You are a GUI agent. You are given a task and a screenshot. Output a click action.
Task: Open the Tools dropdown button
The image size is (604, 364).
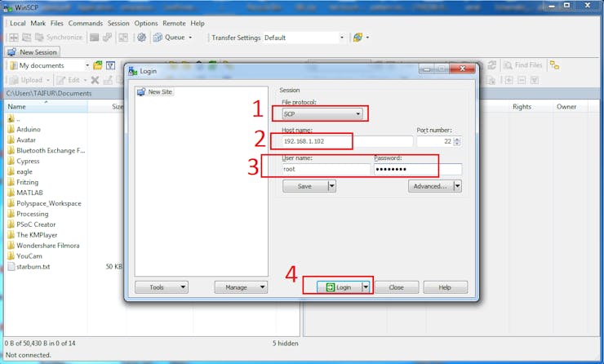(162, 287)
